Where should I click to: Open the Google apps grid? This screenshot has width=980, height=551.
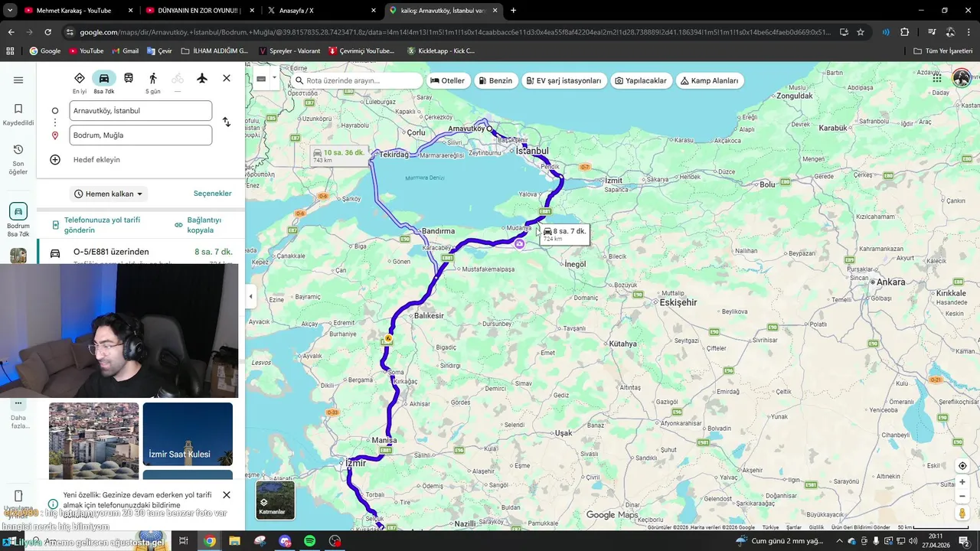pyautogui.click(x=937, y=78)
